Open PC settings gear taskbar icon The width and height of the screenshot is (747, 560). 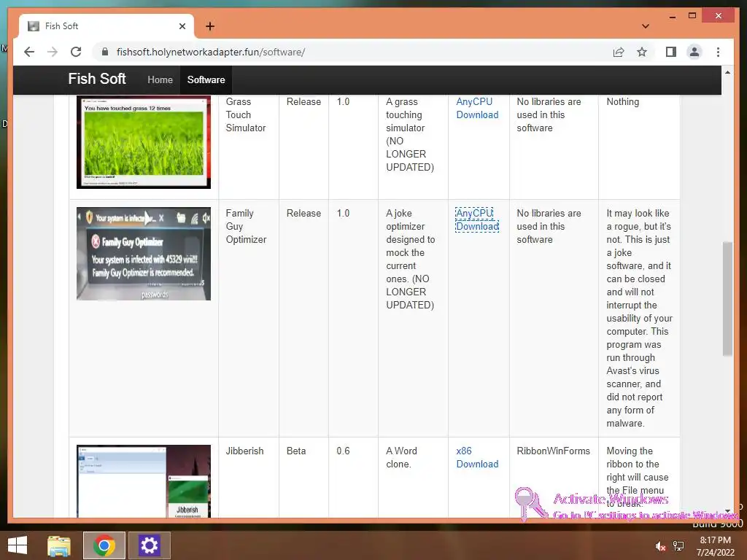[149, 545]
